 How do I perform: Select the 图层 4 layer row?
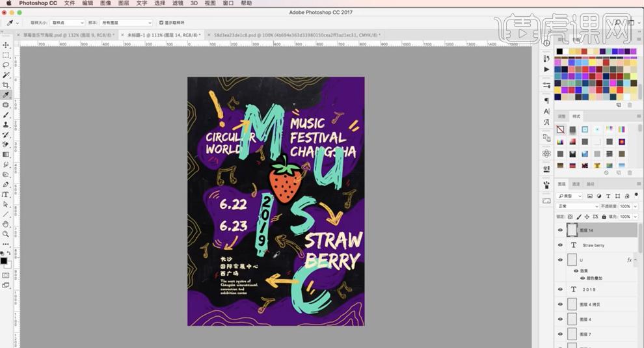(x=596, y=319)
